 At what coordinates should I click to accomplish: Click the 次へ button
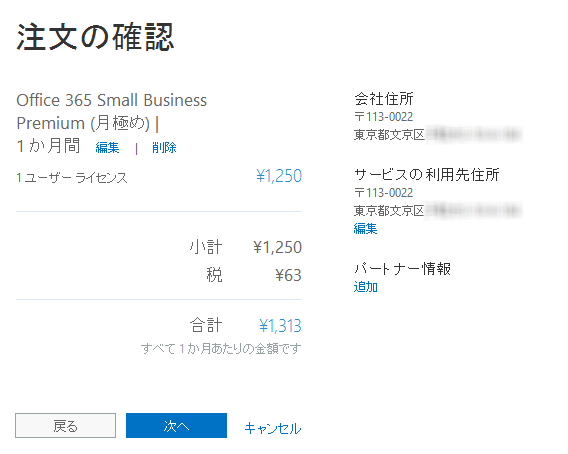[176, 425]
